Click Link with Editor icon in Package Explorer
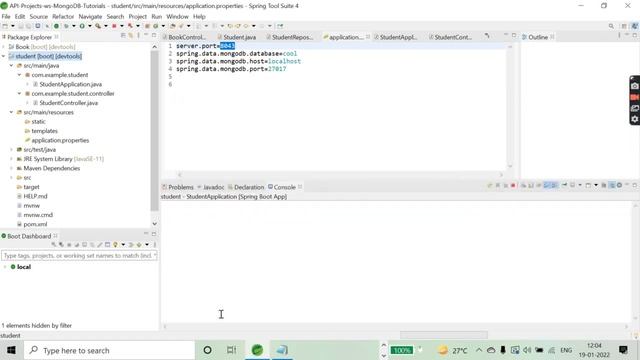Screen dimensions: 640x360 (131, 36)
